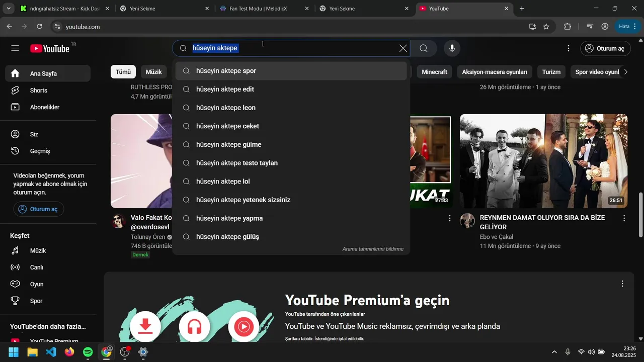This screenshot has width=644, height=362.
Task: Open the YouTube hamburger guide menu
Action: pos(15,48)
